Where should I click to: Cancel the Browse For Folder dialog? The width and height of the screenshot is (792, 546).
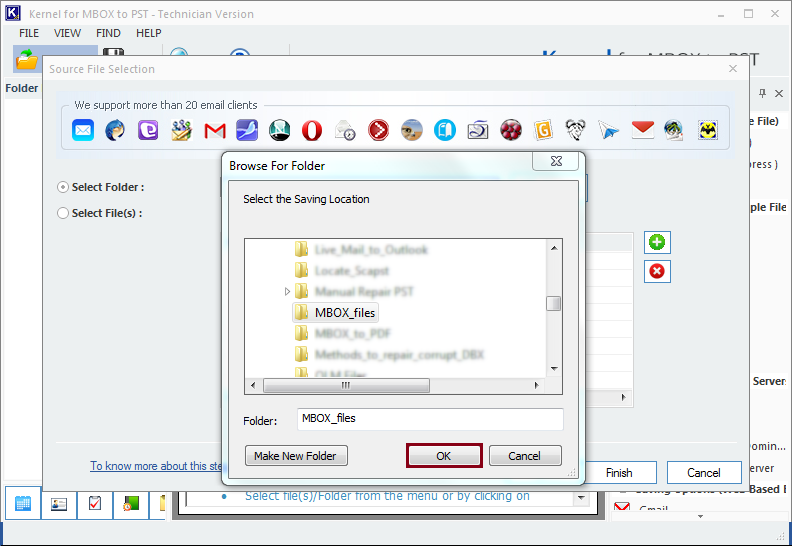point(524,456)
